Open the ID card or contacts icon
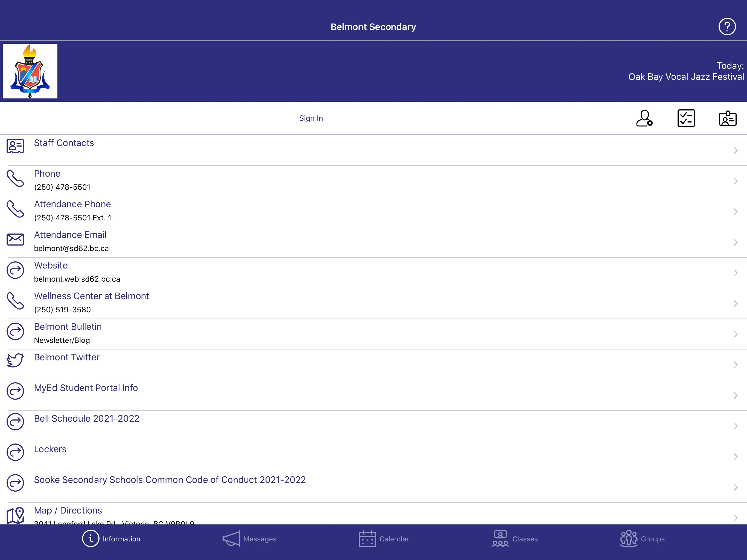The image size is (747, 560). (x=728, y=118)
